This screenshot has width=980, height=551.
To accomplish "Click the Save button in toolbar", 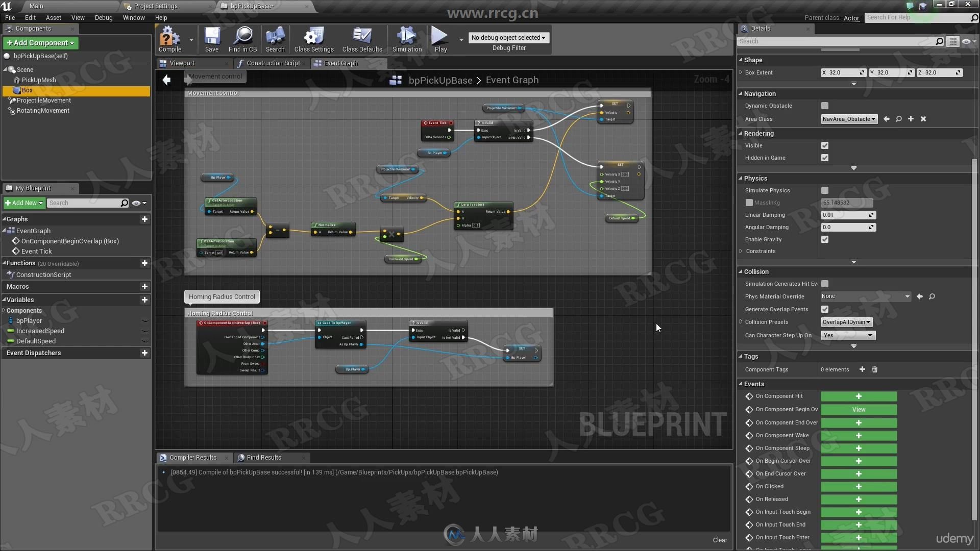I will click(211, 40).
